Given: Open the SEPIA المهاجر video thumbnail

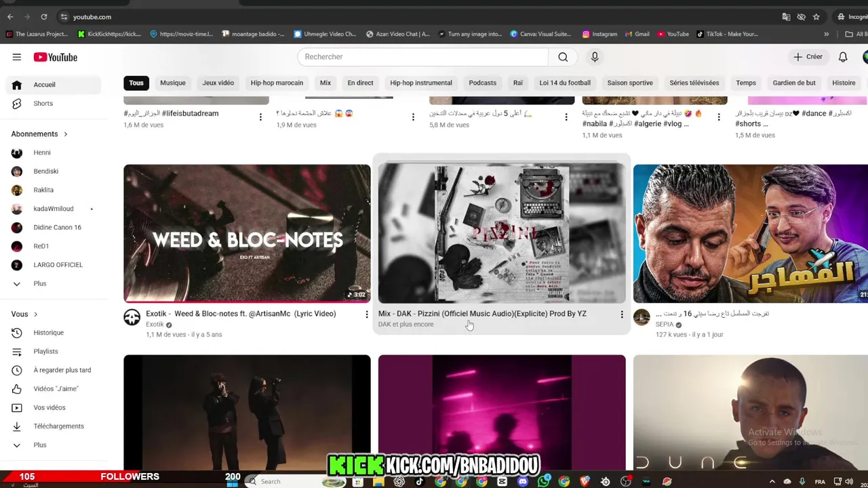Looking at the screenshot, I should click(x=751, y=233).
